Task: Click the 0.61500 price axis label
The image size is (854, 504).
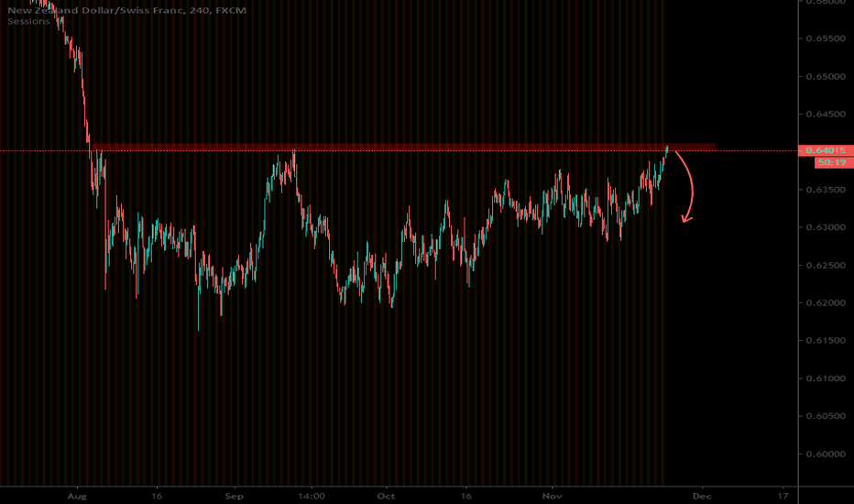Action: [x=826, y=341]
